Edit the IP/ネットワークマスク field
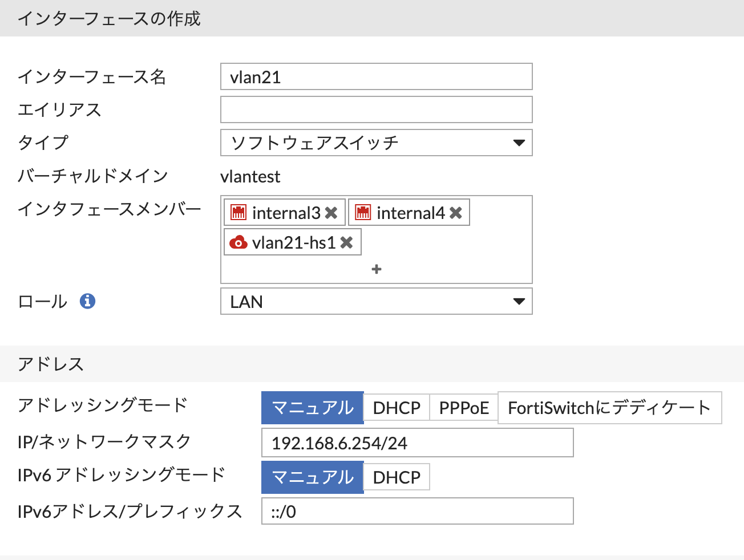This screenshot has width=744, height=560. [417, 443]
